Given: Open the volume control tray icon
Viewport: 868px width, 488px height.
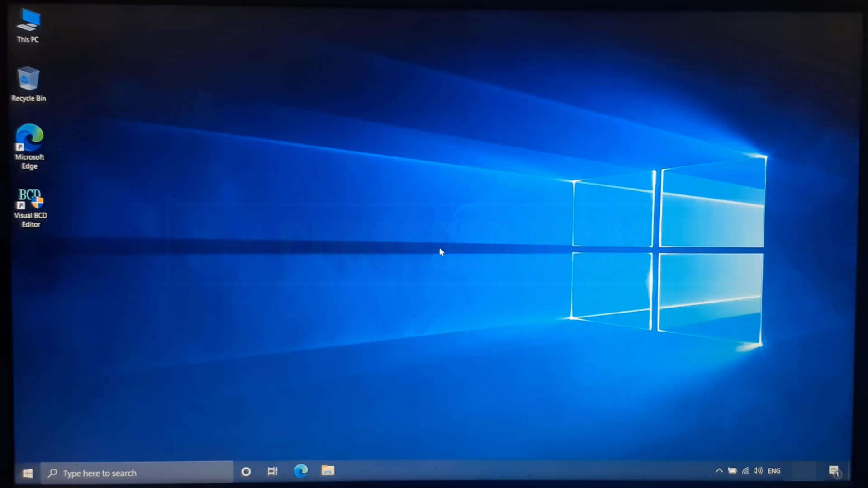Looking at the screenshot, I should [x=758, y=471].
